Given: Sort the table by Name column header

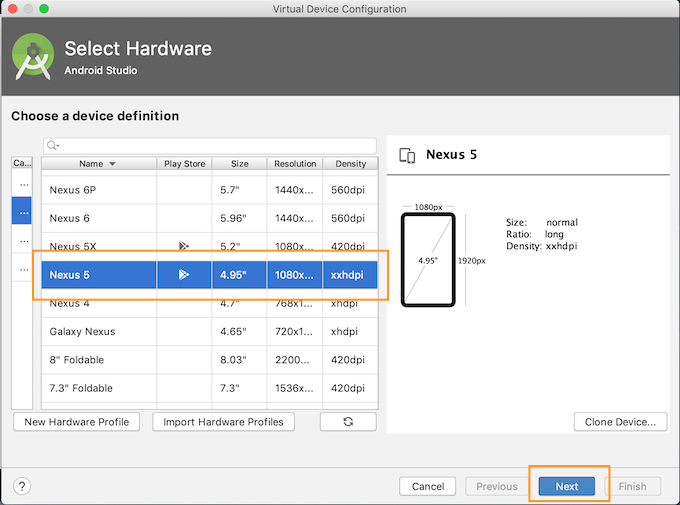Looking at the screenshot, I should tap(98, 164).
